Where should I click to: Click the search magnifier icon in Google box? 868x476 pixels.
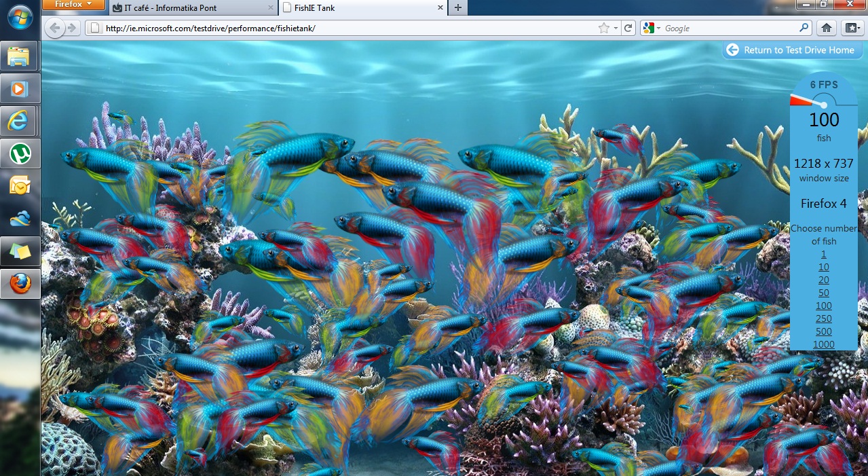tap(804, 28)
